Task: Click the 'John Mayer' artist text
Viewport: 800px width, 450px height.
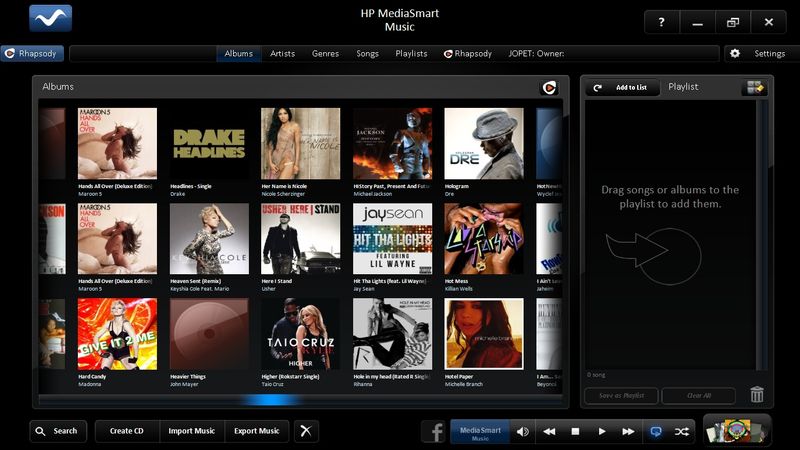Action: pos(184,384)
